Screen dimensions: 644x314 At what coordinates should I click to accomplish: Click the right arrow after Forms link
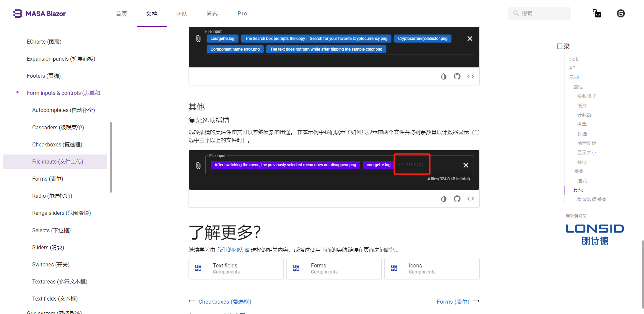coord(476,301)
